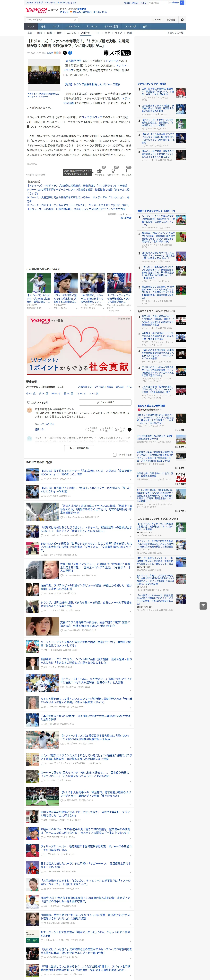The width and height of the screenshot is (210, 980).
Task: Select the スポーツ category tab
Action: [x=86, y=33]
